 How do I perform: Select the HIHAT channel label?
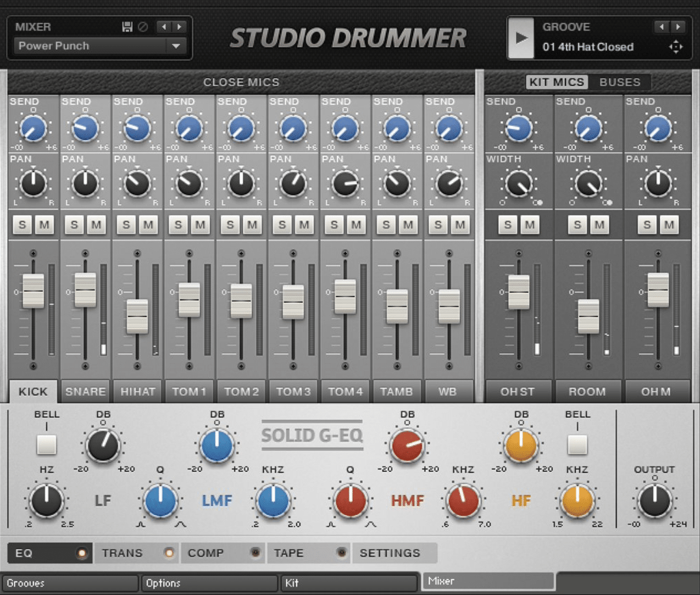137,392
